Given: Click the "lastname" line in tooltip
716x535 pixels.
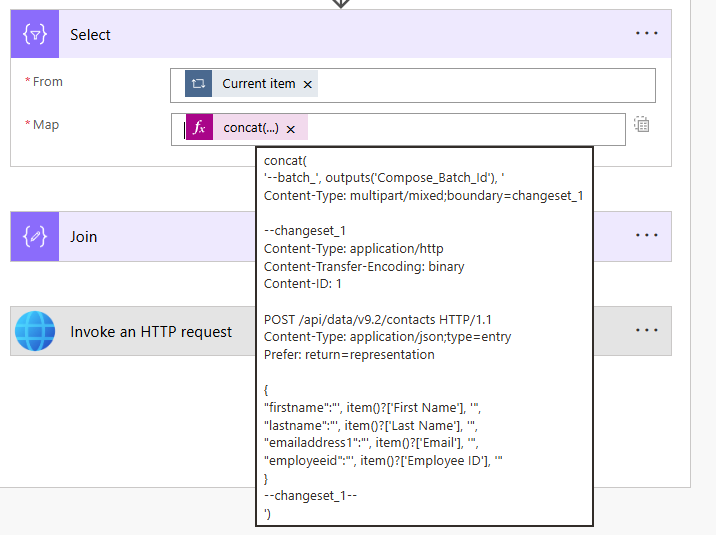Looking at the screenshot, I should click(370, 425).
